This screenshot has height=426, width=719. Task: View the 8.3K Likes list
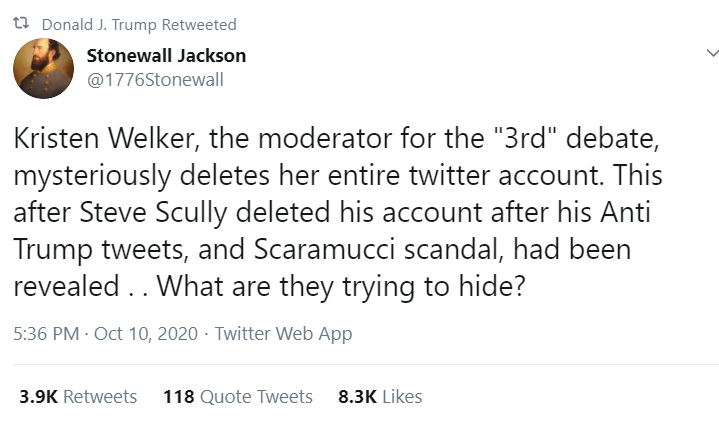click(380, 397)
